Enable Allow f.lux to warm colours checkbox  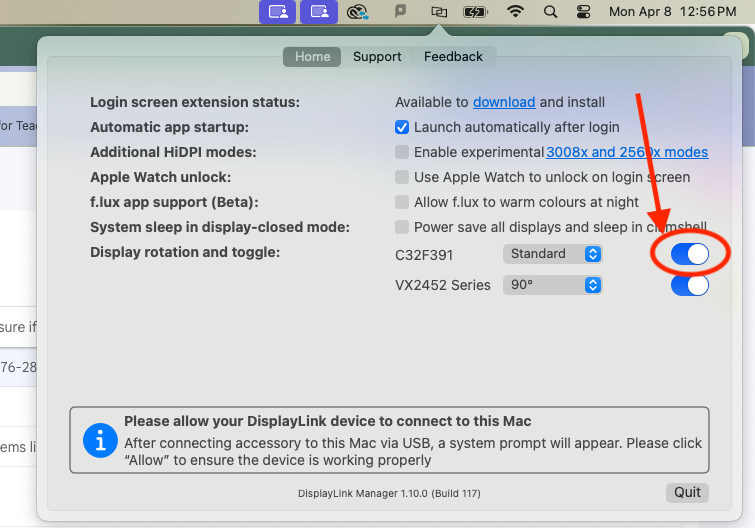tap(402, 202)
